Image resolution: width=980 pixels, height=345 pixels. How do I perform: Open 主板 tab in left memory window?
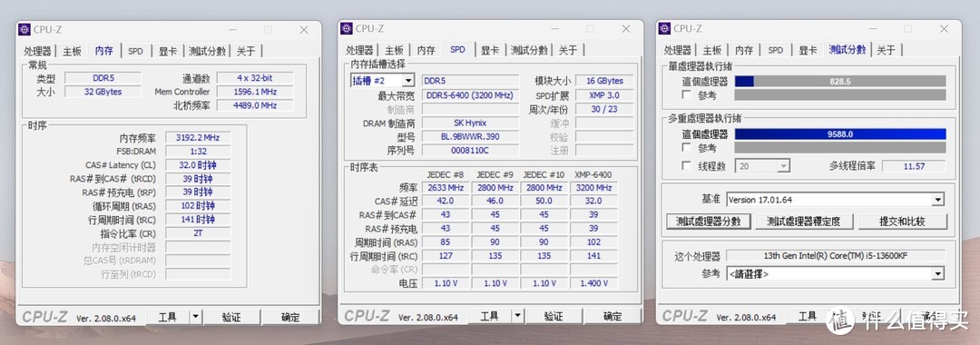(x=72, y=51)
